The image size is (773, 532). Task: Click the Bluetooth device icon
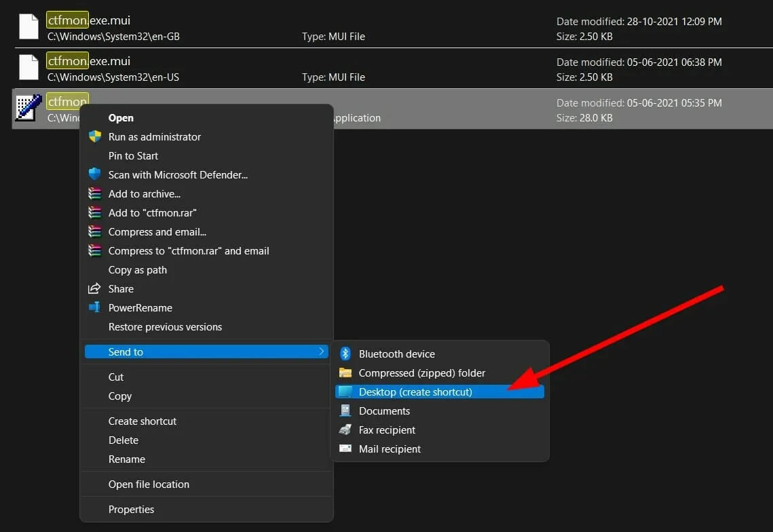(345, 354)
